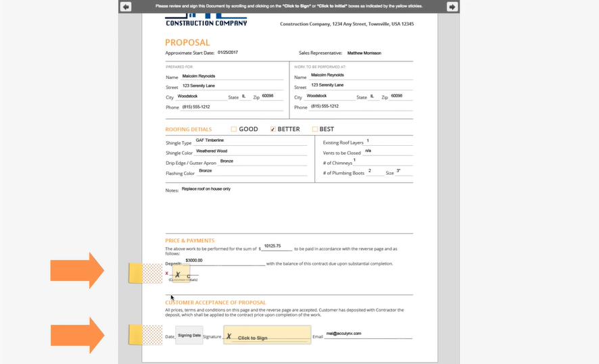This screenshot has width=599, height=364.
Task: Click the Vents to be Closed value n/a
Action: [x=368, y=151]
